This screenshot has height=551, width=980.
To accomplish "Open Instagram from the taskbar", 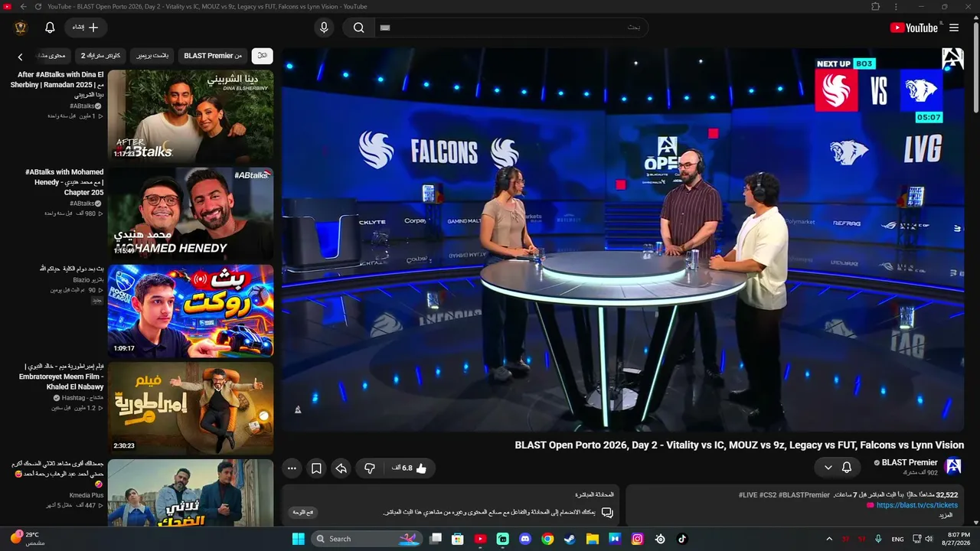I will (637, 539).
